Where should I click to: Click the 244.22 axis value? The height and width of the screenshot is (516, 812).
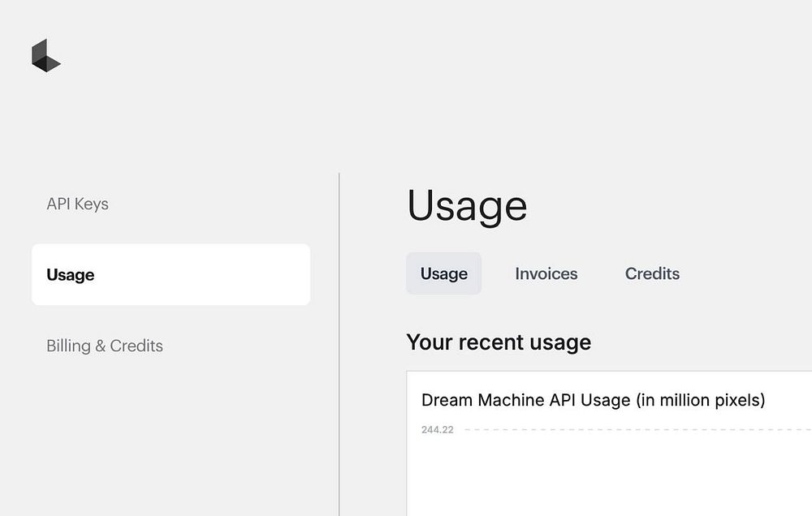[438, 429]
